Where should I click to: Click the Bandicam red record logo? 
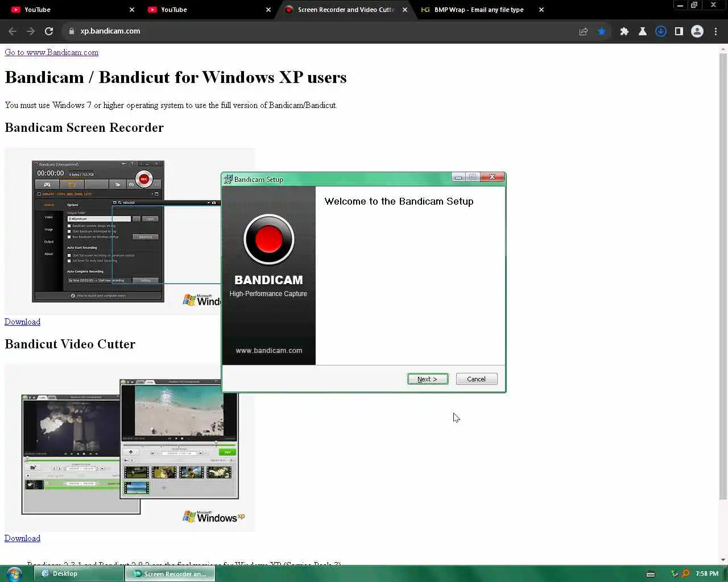click(268, 239)
